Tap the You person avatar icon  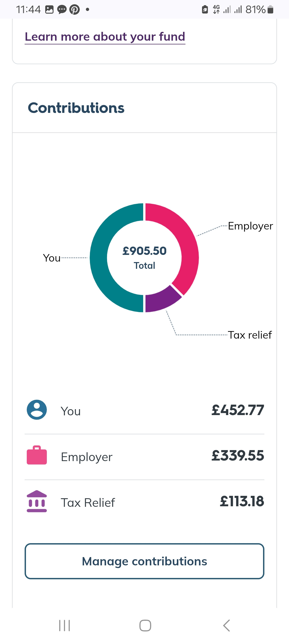pyautogui.click(x=37, y=410)
